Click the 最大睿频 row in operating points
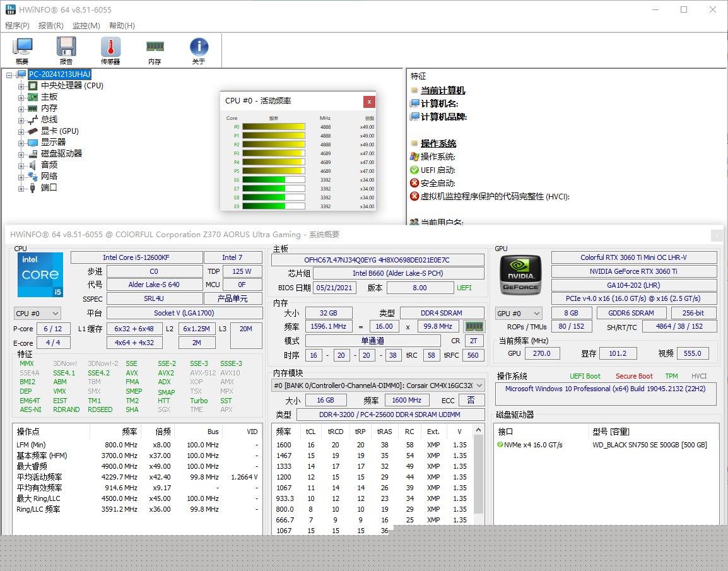The height and width of the screenshot is (571, 728). [137, 466]
